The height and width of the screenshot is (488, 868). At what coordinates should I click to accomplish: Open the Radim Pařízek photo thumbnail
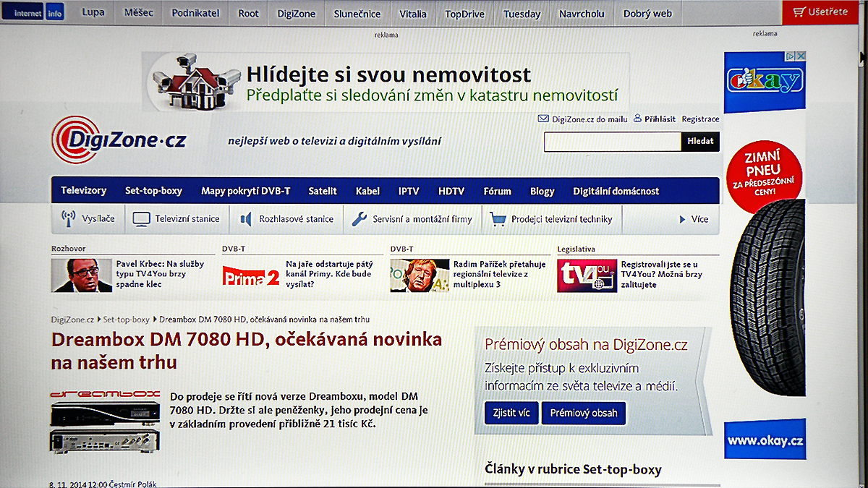419,275
